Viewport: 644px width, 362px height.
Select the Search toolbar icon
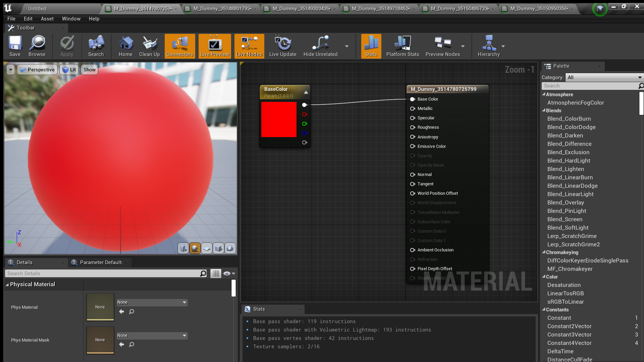click(96, 46)
